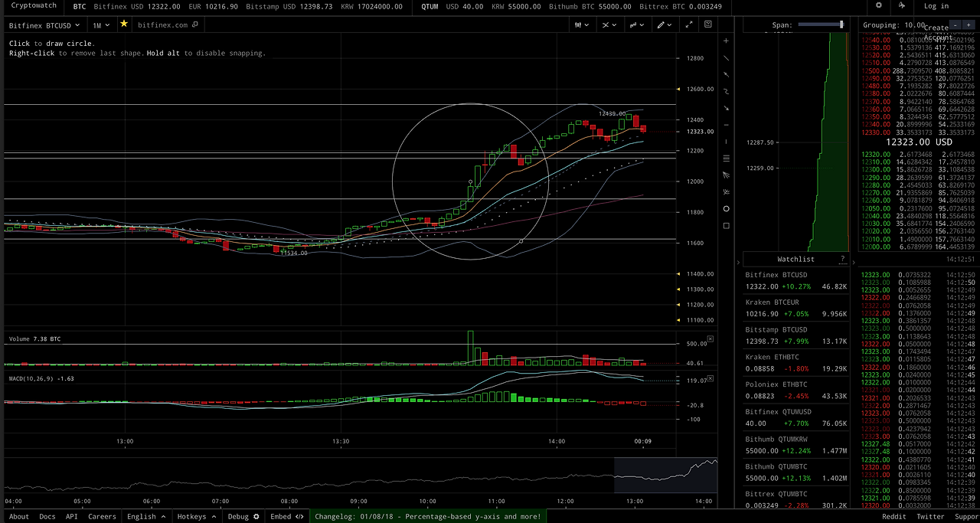Go to Cryptowatch home logo
This screenshot has height=523, width=980.
coord(34,5)
